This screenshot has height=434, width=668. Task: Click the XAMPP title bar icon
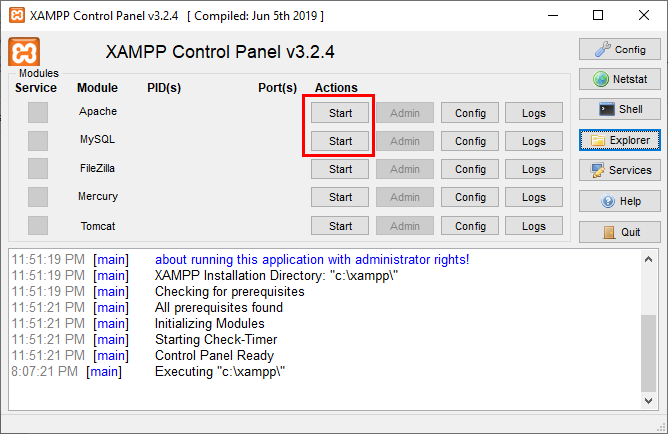(x=17, y=16)
